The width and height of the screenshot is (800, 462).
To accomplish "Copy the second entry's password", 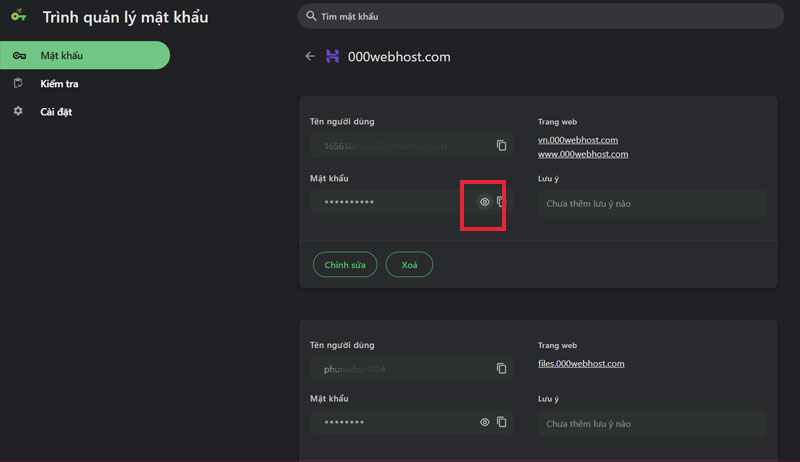I will pos(501,423).
